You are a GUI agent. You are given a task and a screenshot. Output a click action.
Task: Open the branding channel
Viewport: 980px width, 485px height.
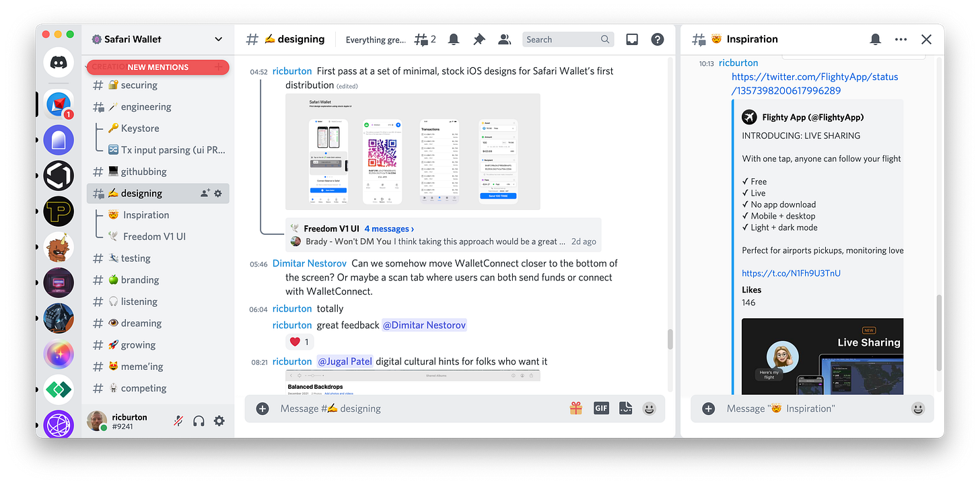[x=158, y=280]
